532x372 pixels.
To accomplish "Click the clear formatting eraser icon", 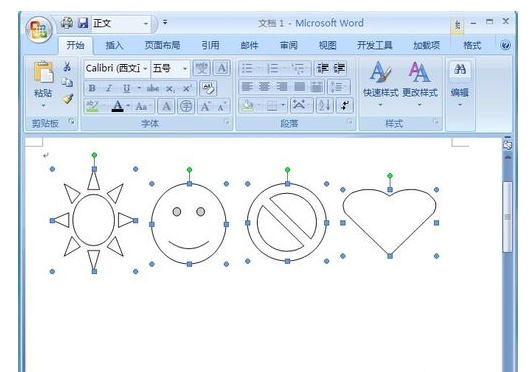I will (208, 88).
